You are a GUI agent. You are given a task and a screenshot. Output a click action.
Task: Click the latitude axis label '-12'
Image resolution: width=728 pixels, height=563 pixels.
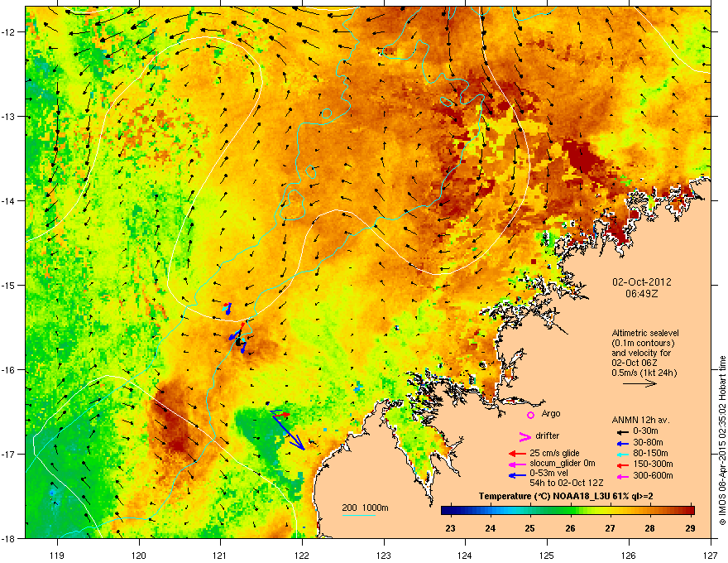(x=8, y=32)
